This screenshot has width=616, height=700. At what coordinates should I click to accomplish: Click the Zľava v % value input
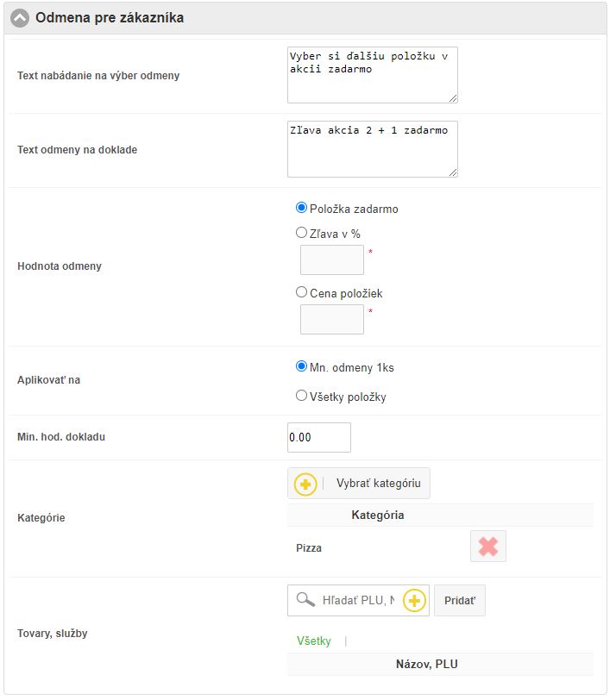(331, 259)
